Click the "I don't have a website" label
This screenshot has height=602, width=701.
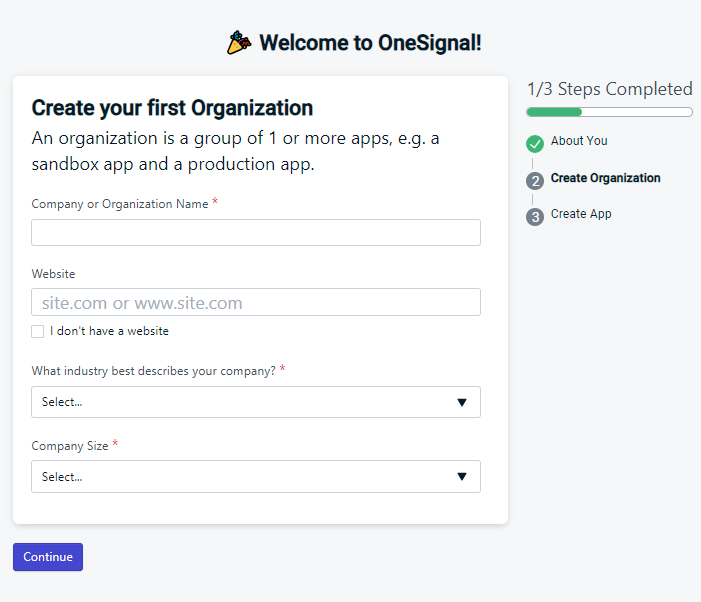click(x=109, y=331)
